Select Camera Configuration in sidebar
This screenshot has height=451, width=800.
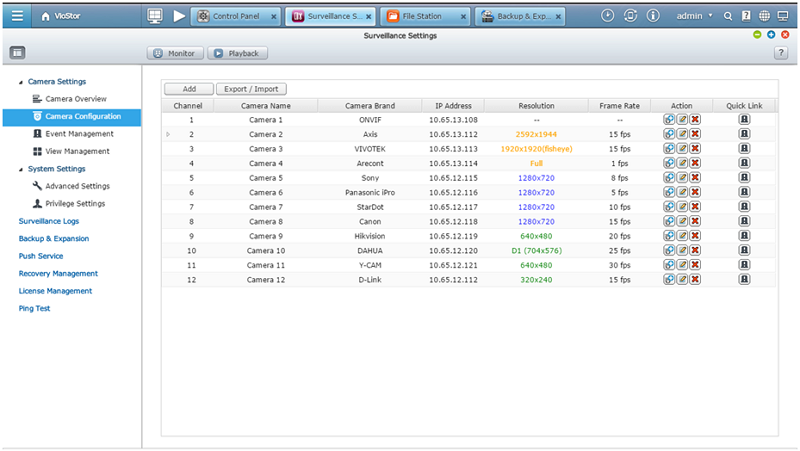click(72, 117)
